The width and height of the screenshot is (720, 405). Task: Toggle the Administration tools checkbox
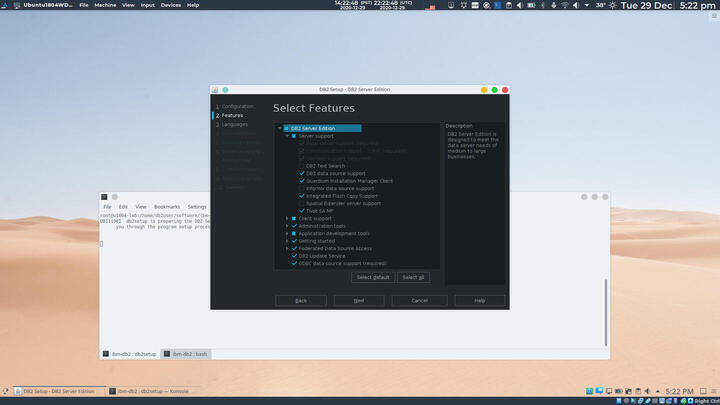pyautogui.click(x=294, y=226)
